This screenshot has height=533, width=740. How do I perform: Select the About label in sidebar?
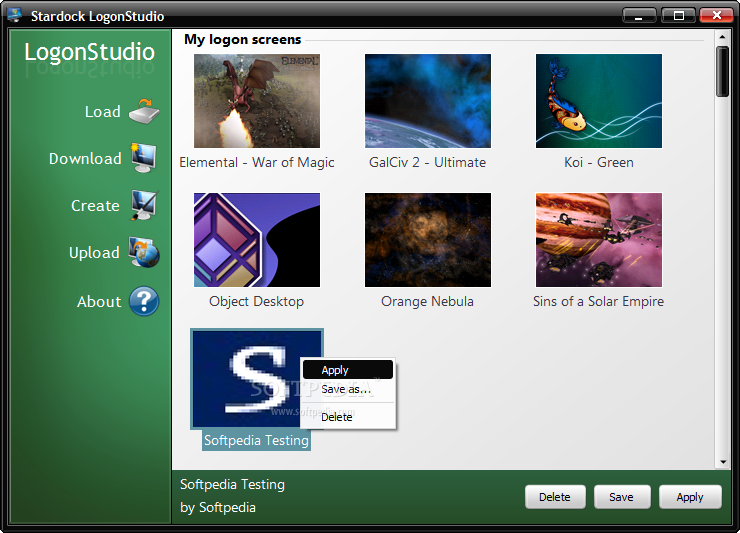(x=99, y=302)
